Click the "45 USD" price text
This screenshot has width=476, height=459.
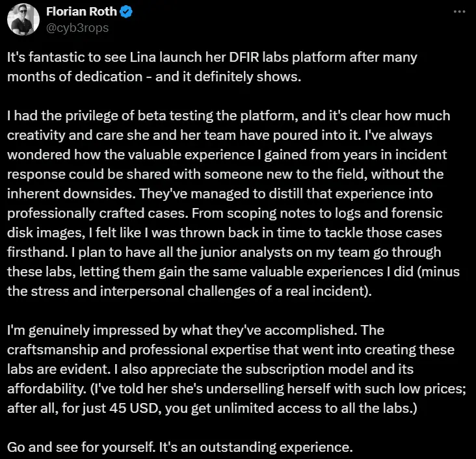(x=135, y=408)
